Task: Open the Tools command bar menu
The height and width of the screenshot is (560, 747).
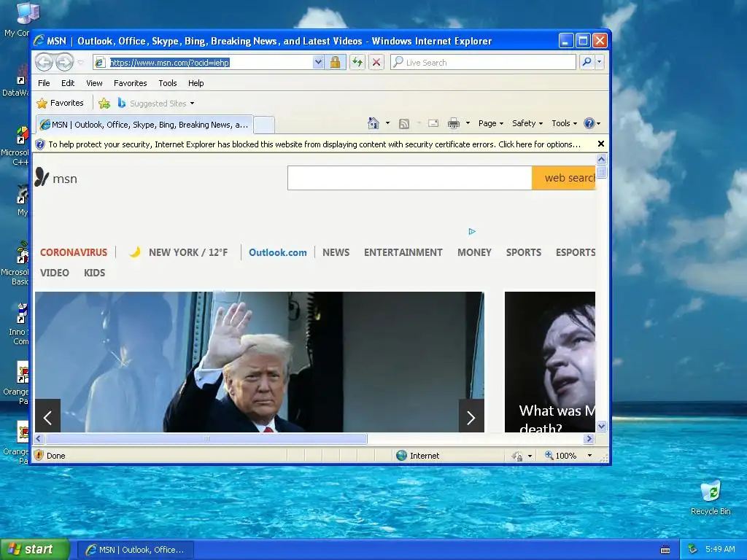Action: 564,123
